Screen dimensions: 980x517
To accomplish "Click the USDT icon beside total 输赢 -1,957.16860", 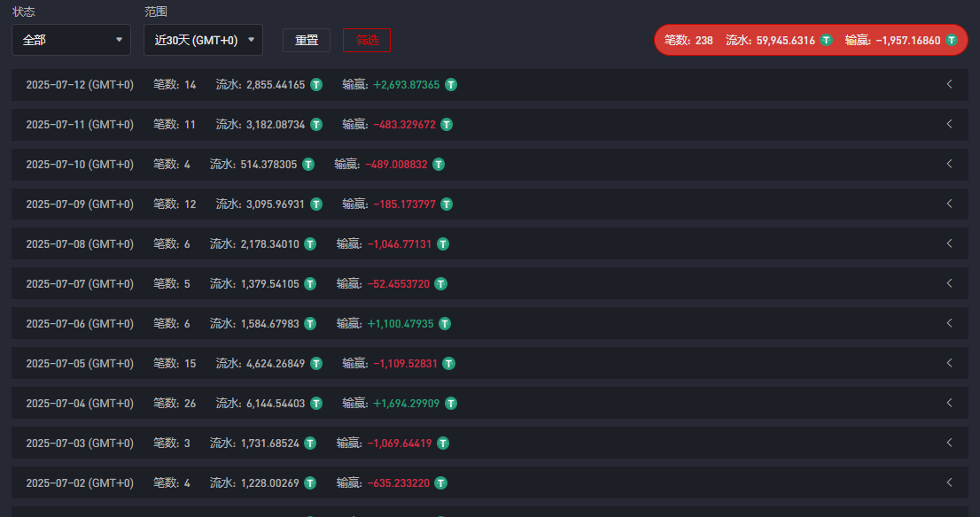I will pos(952,40).
